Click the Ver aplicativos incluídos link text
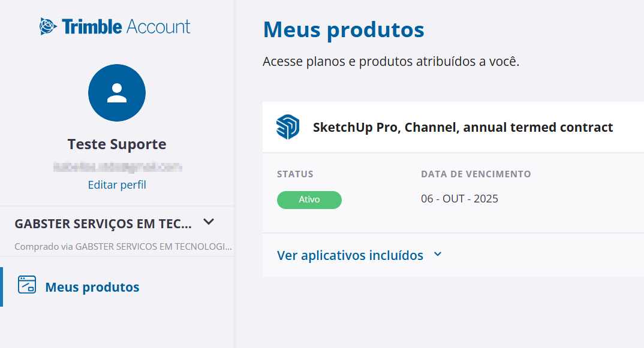Viewport: 644px width, 348px height. 350,256
